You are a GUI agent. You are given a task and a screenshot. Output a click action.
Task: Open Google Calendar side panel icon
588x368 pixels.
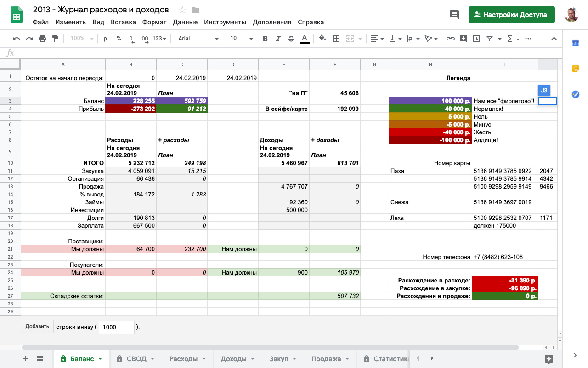coord(575,43)
